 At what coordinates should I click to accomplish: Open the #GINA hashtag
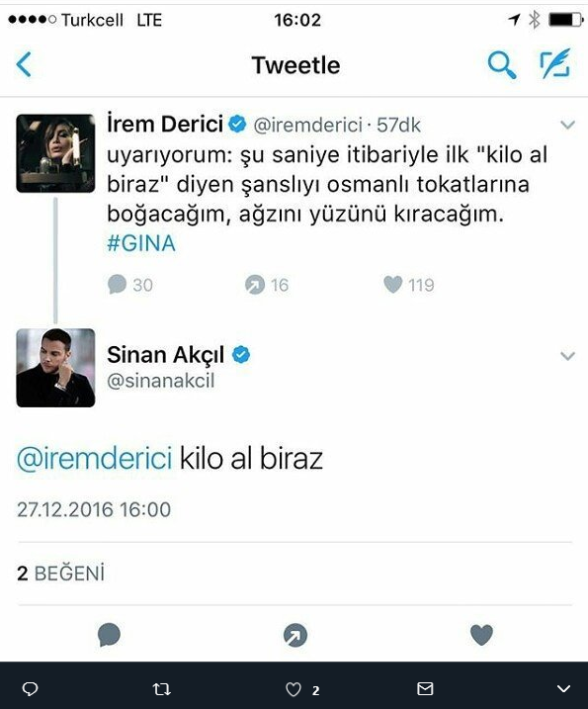pyautogui.click(x=141, y=243)
